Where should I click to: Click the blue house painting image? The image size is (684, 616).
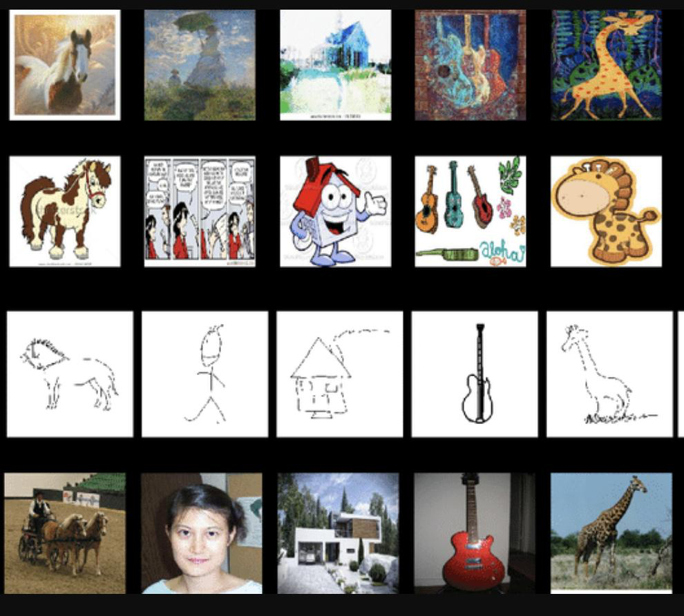(x=336, y=65)
